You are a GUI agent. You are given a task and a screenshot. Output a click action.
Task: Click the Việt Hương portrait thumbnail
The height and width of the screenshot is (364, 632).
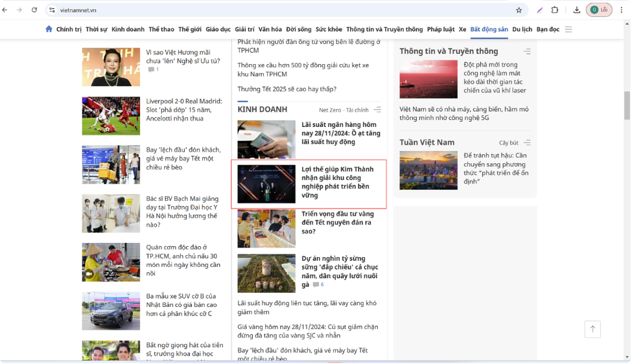tap(111, 67)
